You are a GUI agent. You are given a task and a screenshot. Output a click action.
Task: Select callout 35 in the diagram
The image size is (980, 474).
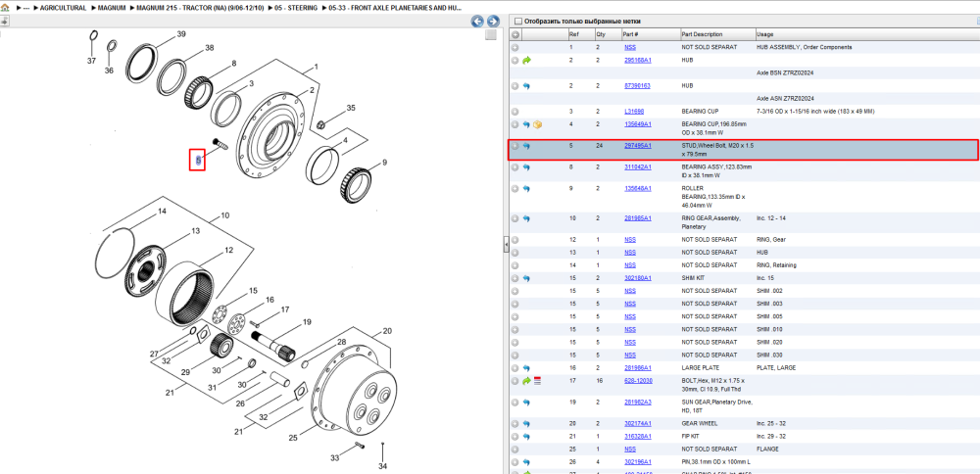click(351, 108)
